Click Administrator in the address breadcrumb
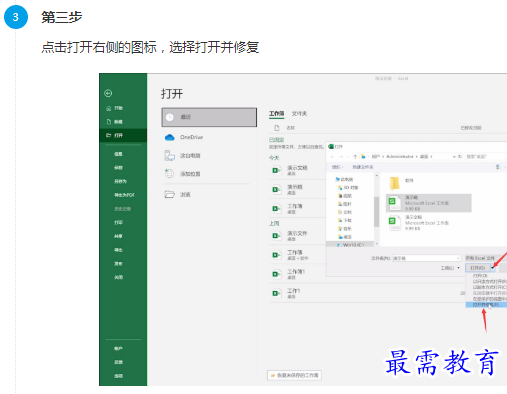This screenshot has height=394, width=507. pyautogui.click(x=399, y=156)
